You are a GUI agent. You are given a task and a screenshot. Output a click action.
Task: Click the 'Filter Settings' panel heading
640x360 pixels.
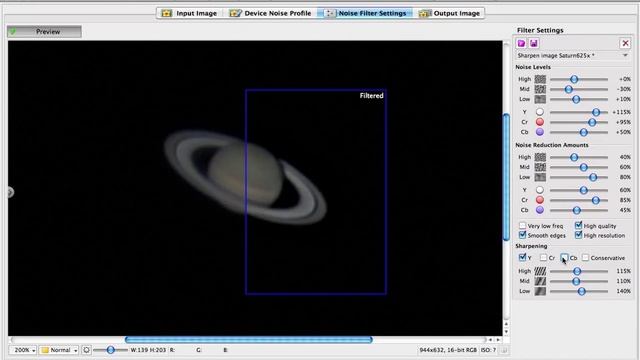(x=540, y=30)
